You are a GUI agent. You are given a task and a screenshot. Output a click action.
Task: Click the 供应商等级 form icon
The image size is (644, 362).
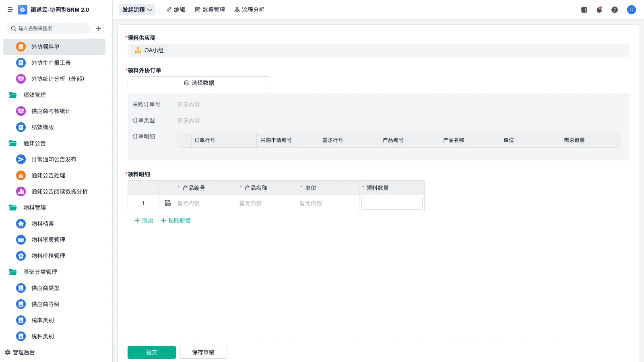tap(21, 304)
